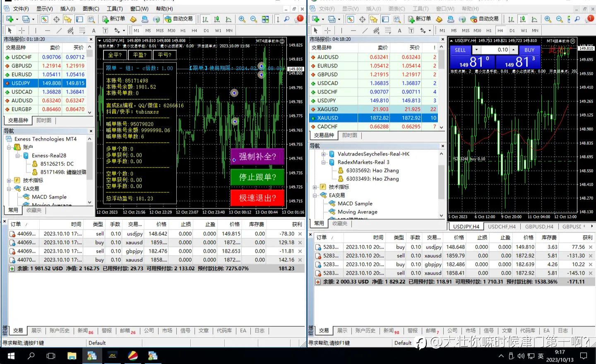596x364 pixels.
Task: Open one-click trading panel dropdown arrow
Action: 476,50
